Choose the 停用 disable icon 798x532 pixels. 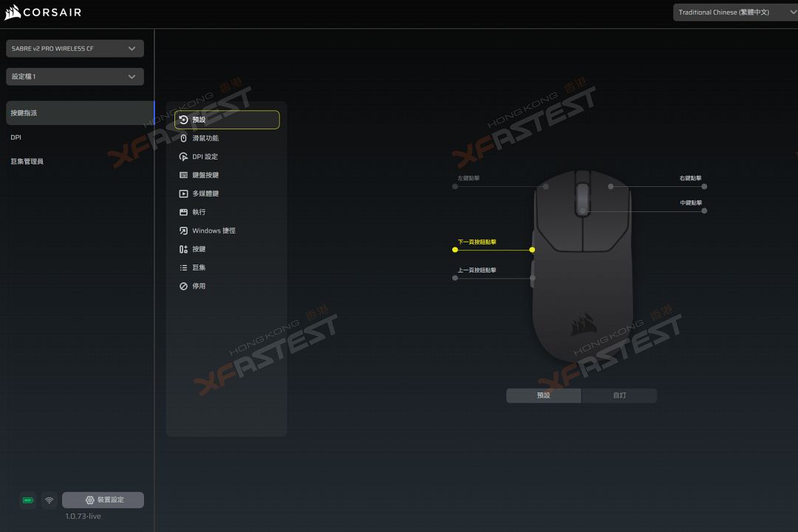(184, 286)
